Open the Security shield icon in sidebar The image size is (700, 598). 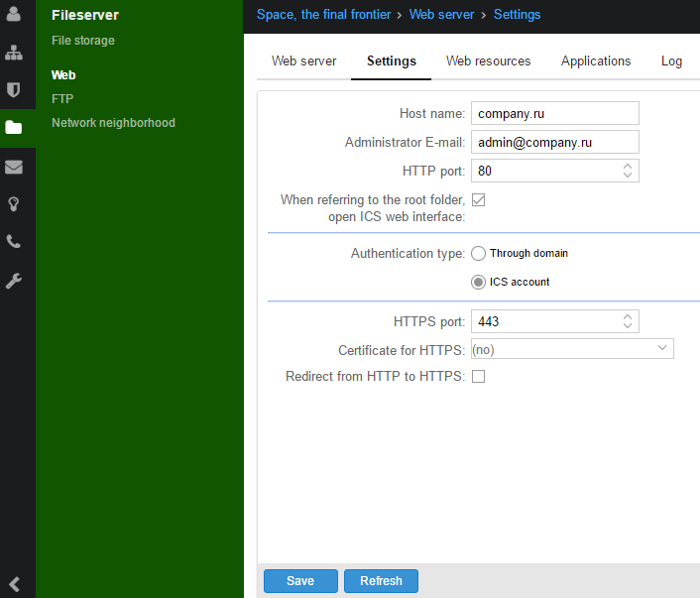(x=14, y=90)
